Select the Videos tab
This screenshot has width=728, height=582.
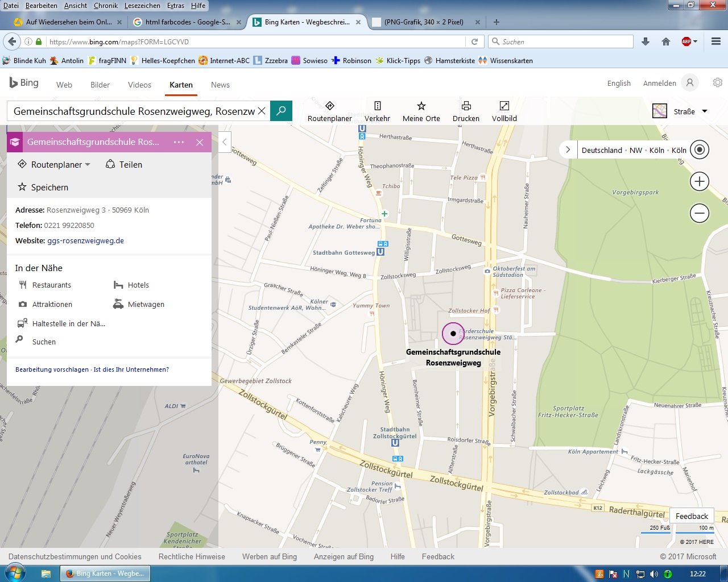(x=139, y=85)
